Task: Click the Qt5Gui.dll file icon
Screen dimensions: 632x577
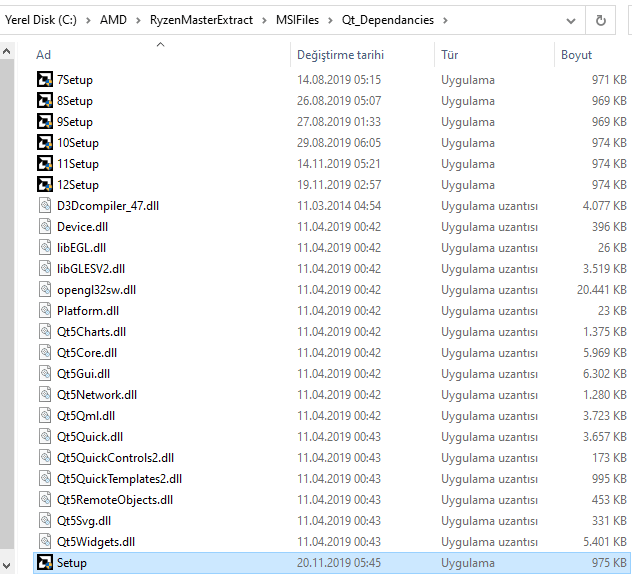Action: [x=45, y=373]
